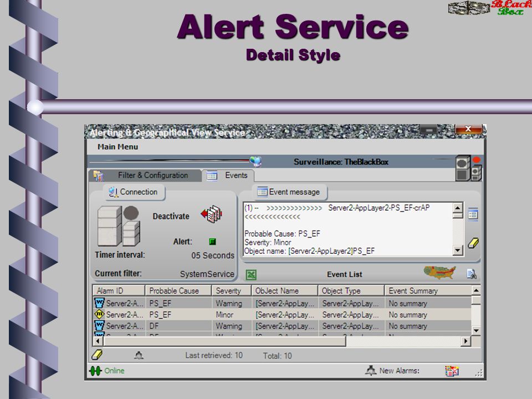Viewport: 532px width, 399px height.
Task: Click warning icon on DF row
Action: point(99,326)
